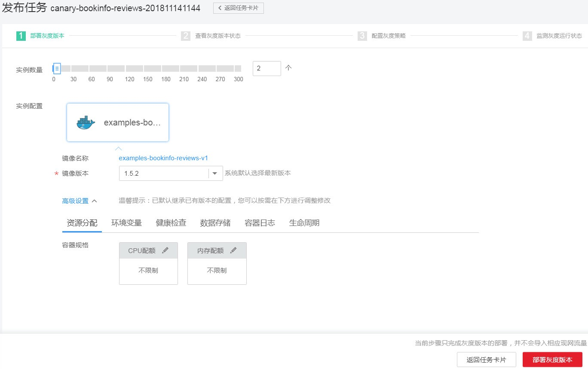Edit CPU quota with pencil icon
This screenshot has height=369, width=588.
165,250
